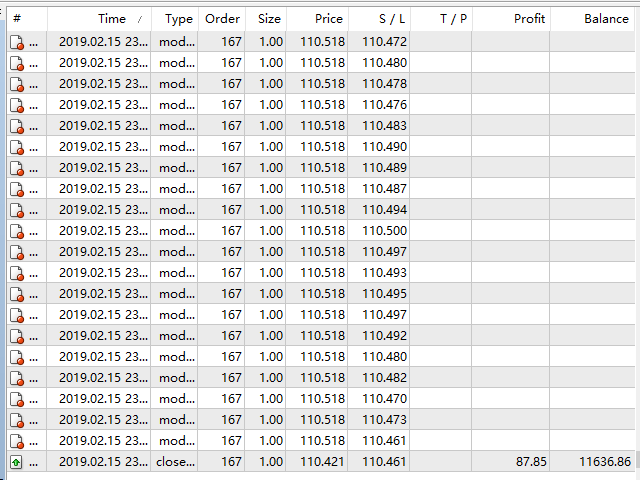Click the modify icon for S/L 110.470 row
Viewport: 640px width, 480px height.
(17, 399)
